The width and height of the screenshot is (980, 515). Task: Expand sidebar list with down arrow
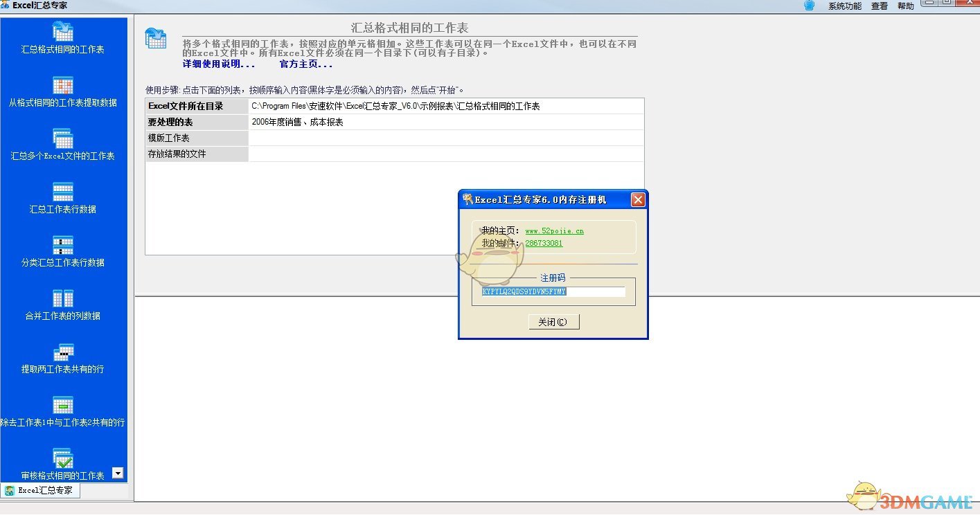tap(118, 473)
